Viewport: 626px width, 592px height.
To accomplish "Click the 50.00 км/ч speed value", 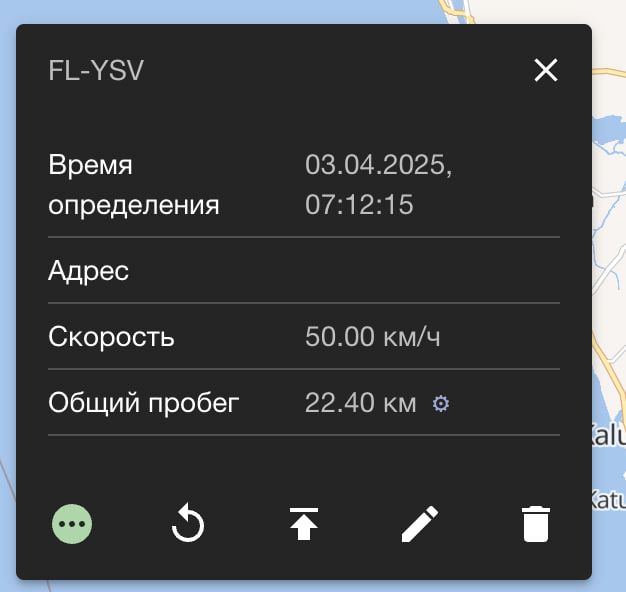I will coord(372,337).
